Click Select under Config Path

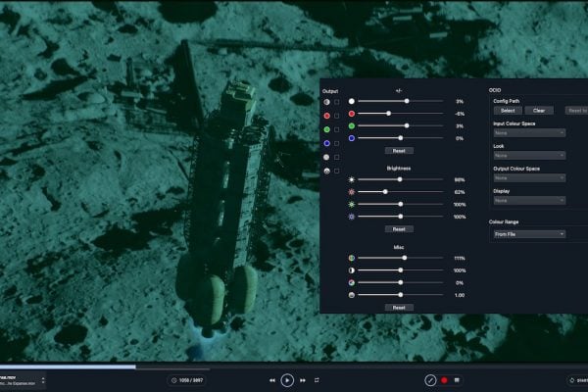[508, 111]
